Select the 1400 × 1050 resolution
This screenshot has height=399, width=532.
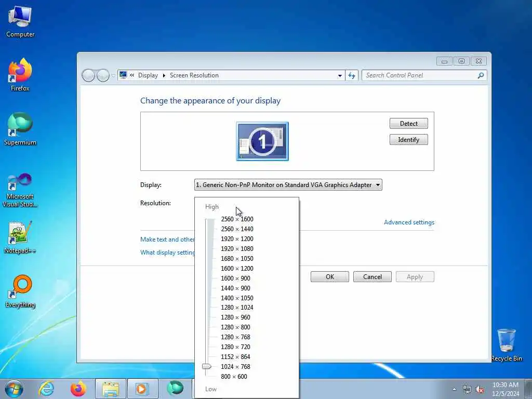click(237, 298)
